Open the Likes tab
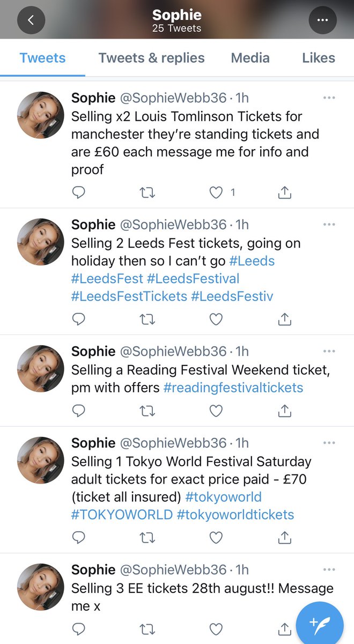This screenshot has height=644, width=354. (319, 58)
